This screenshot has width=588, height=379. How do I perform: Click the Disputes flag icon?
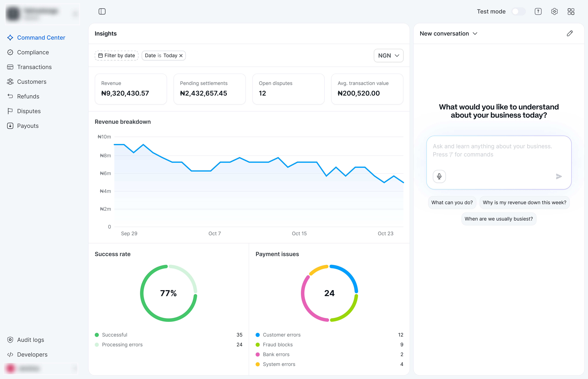pos(10,111)
